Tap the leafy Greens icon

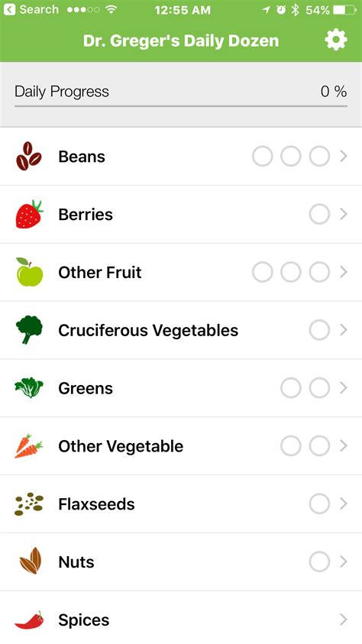click(x=29, y=388)
